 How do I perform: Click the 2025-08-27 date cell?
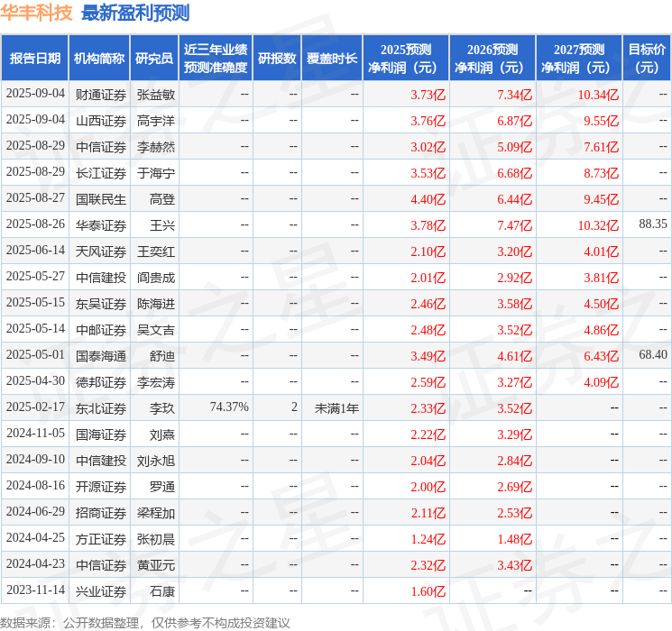pos(35,198)
